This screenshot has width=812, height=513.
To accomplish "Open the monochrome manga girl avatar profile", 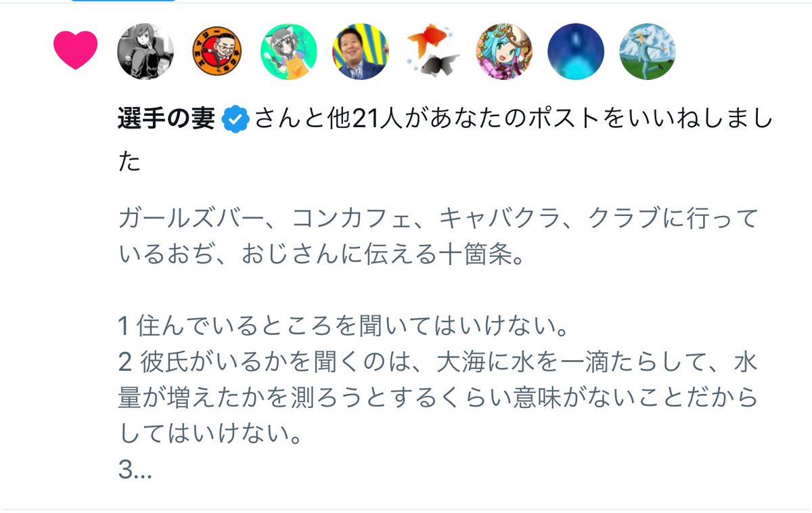I will (145, 51).
